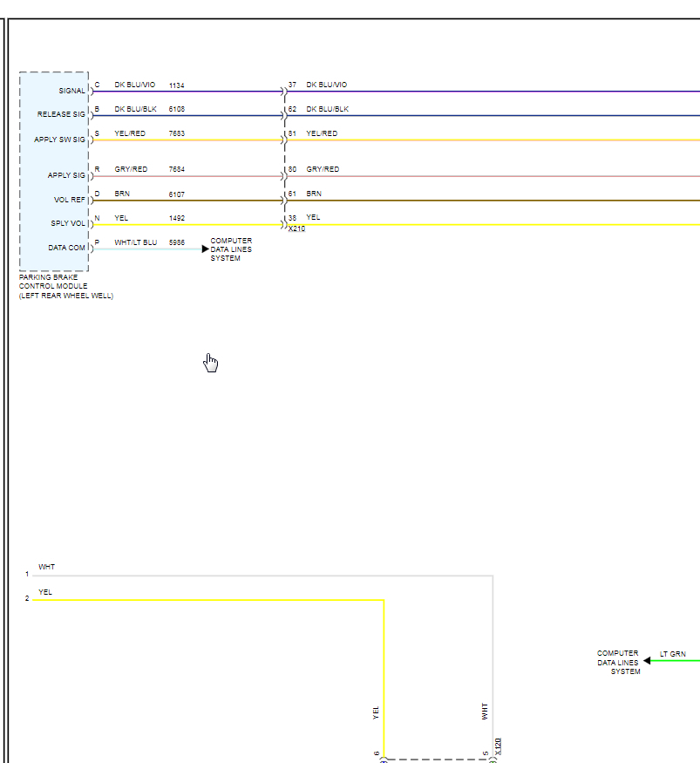
Task: Select circuit number 1134
Action: pos(177,85)
